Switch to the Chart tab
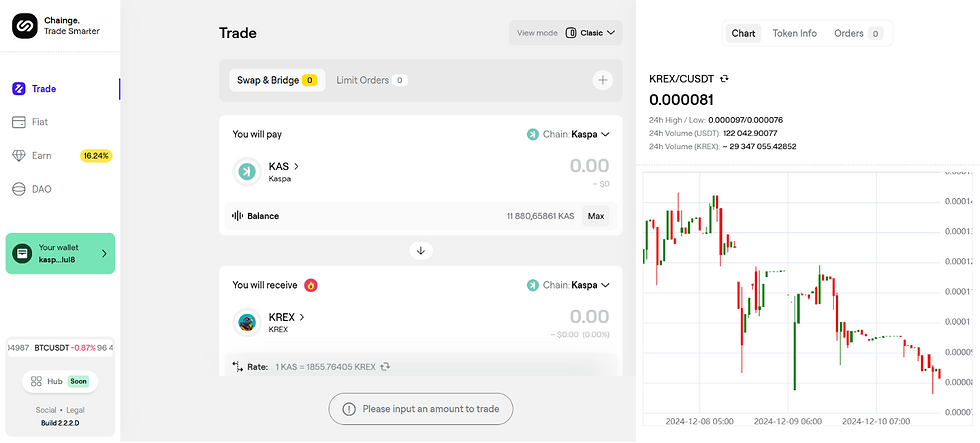Screen dimensions: 980x443 tap(743, 34)
